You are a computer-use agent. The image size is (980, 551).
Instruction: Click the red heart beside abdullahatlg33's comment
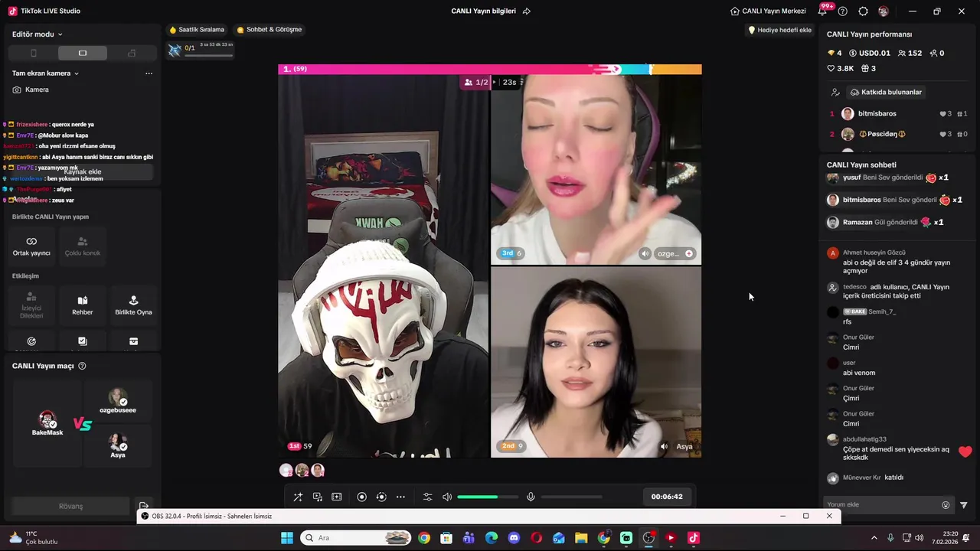click(965, 452)
